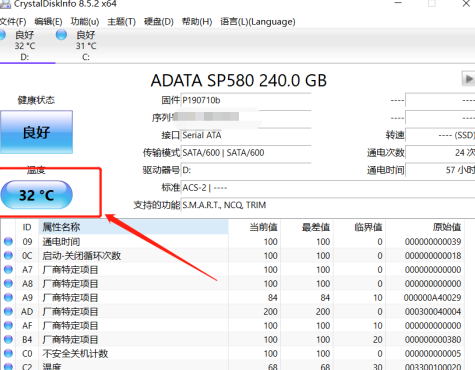Open the 语言(L)(Language) menu

point(258,22)
